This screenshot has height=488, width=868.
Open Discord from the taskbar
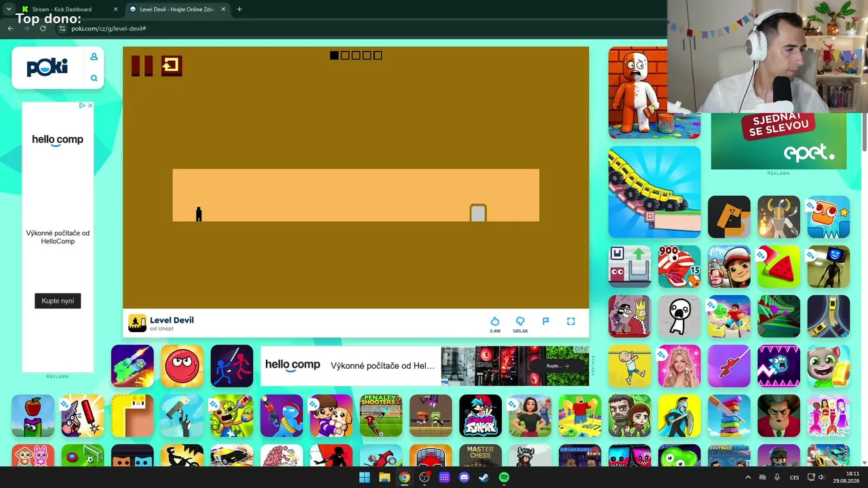pyautogui.click(x=464, y=477)
